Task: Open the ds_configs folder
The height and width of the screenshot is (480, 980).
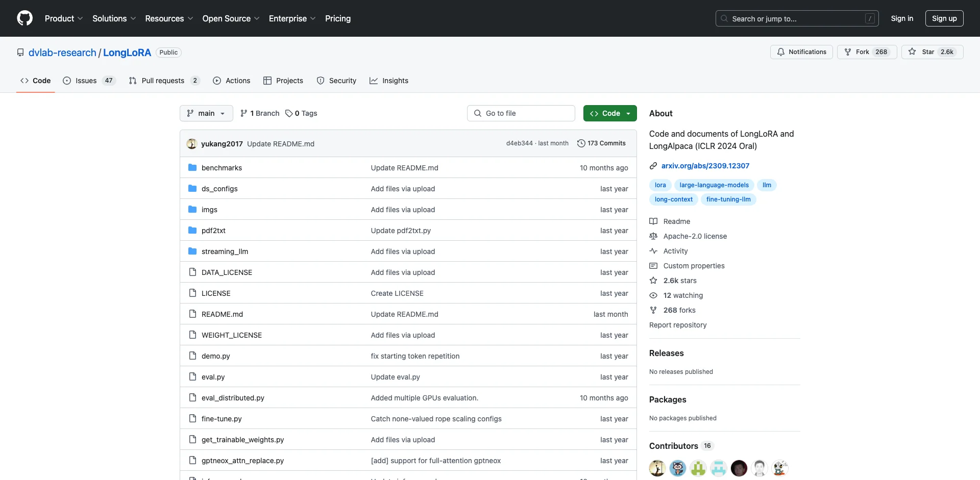Action: coord(219,189)
